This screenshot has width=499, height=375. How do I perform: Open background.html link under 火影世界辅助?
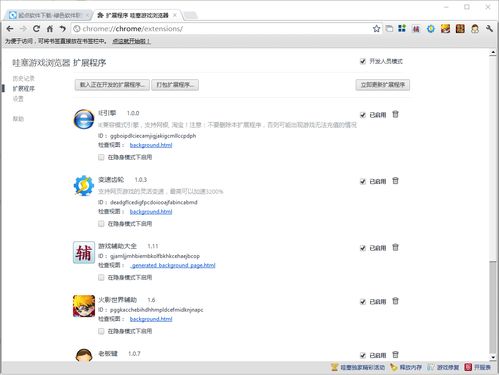(x=151, y=319)
